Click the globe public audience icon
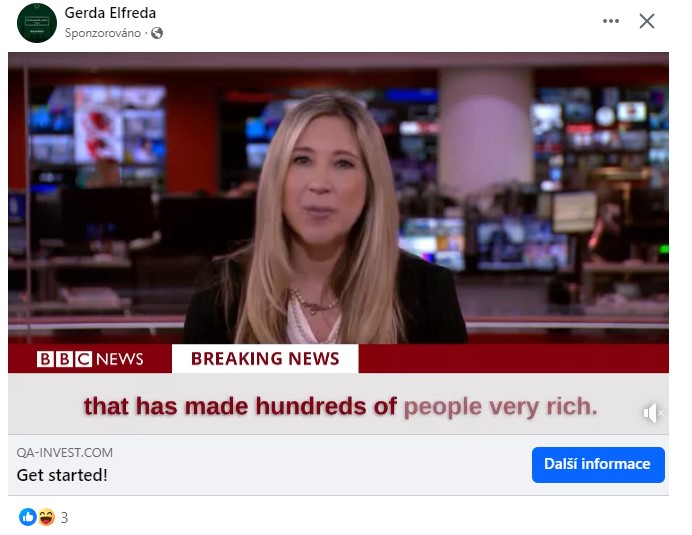This screenshot has height=535, width=692. click(157, 33)
